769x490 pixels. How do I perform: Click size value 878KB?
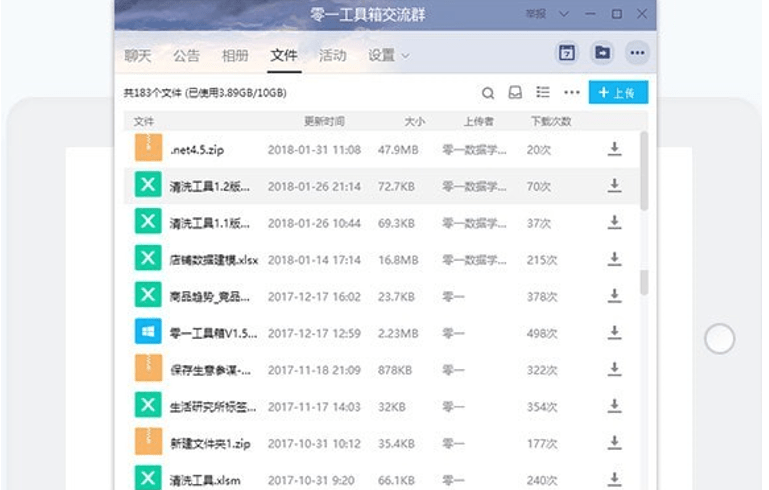pos(395,370)
